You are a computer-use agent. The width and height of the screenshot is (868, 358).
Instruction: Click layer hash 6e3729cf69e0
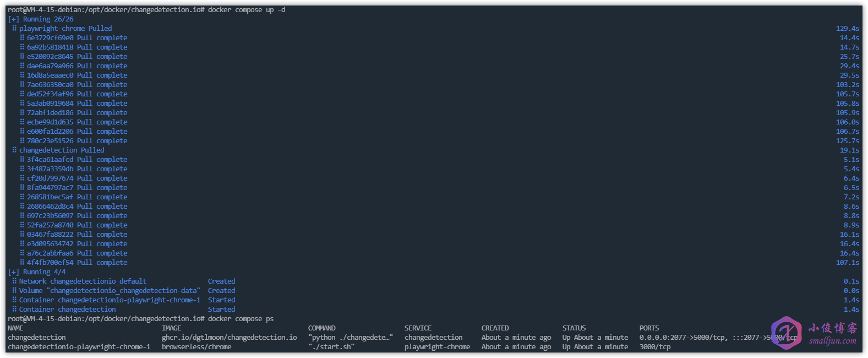coord(50,38)
